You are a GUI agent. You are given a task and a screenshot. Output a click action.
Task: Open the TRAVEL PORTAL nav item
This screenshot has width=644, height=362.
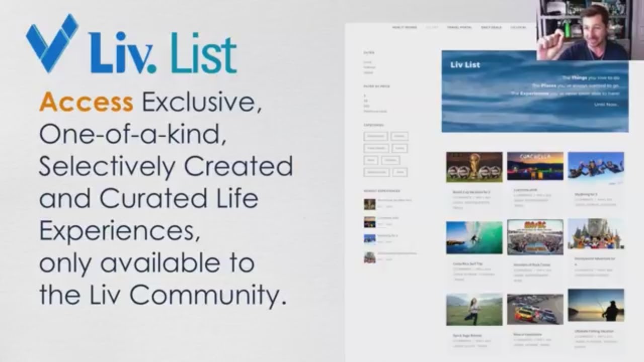point(459,27)
